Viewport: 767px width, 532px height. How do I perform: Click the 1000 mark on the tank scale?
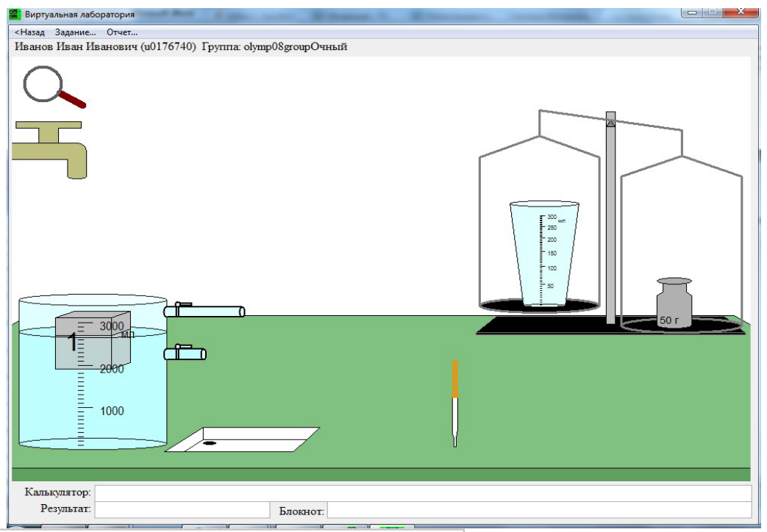pyautogui.click(x=112, y=411)
